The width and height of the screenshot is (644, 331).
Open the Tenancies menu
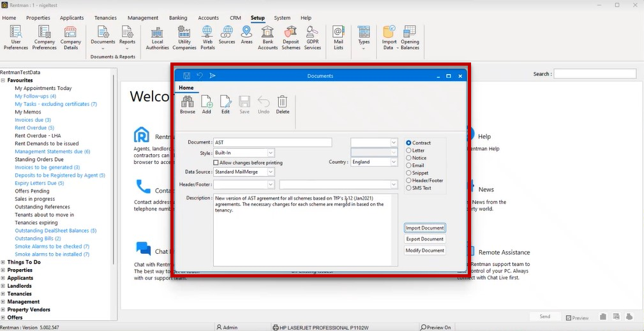[x=105, y=18]
